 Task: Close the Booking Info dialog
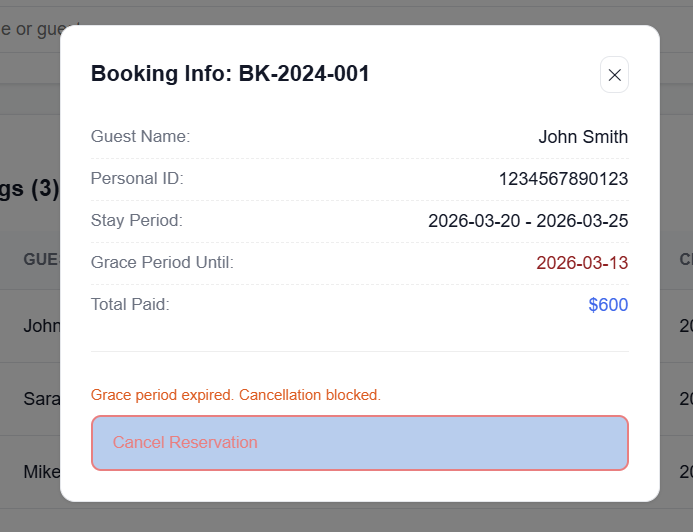(x=614, y=75)
